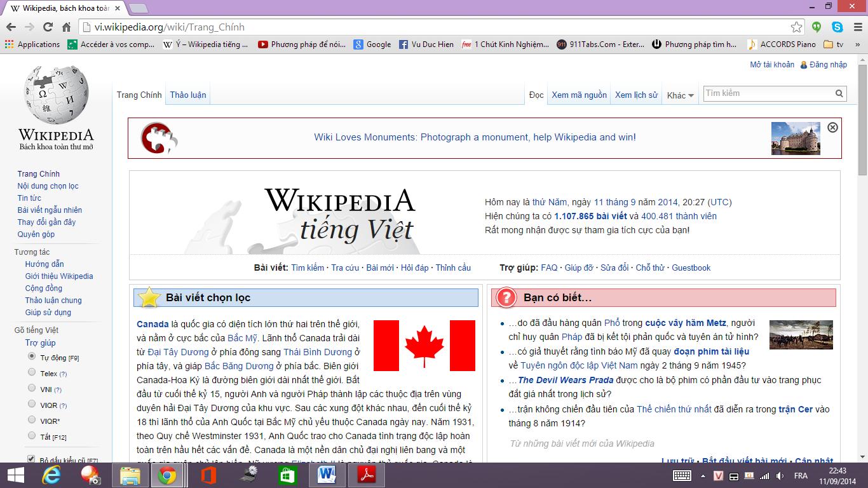Image resolution: width=868 pixels, height=488 pixels.
Task: Select the Đọc tab
Action: (x=536, y=95)
